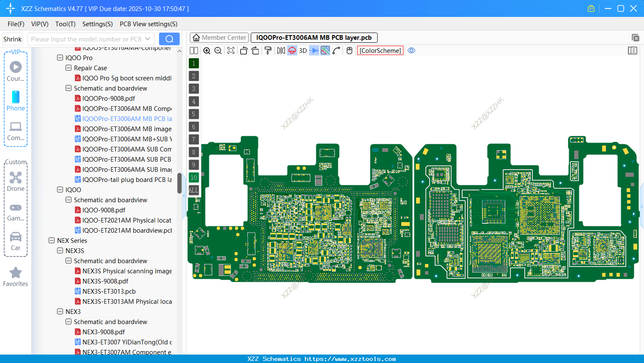Open the ColorScheme color settings
Screen dimensions: 644x363
click(x=380, y=50)
